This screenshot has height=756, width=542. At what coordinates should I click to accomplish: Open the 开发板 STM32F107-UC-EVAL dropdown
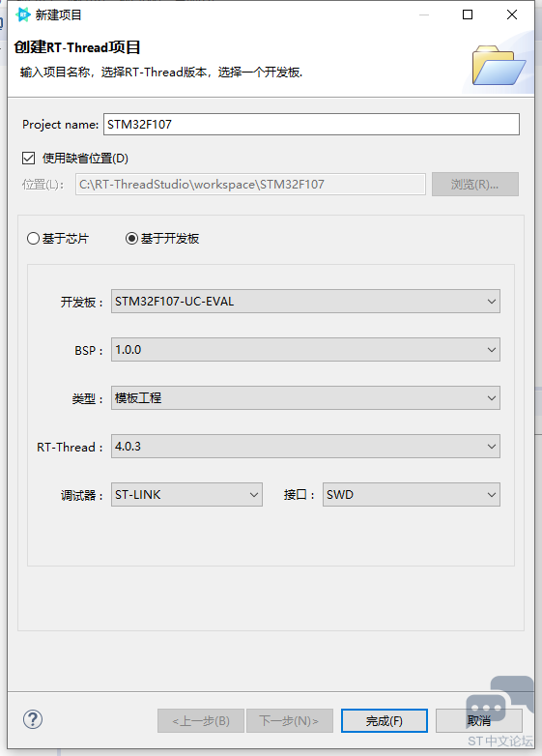pos(305,302)
